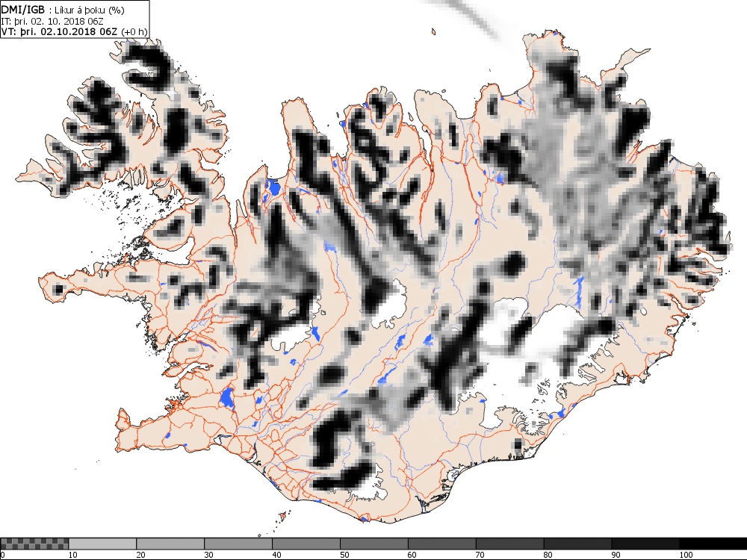Click the 70–80 percent legend swatch
Viewport: 747px width, 560px height.
[509, 544]
